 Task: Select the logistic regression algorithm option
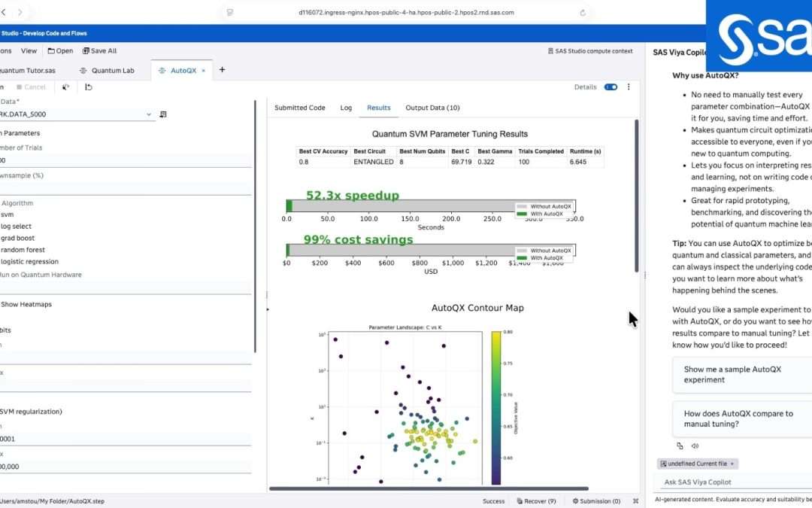[29, 262]
